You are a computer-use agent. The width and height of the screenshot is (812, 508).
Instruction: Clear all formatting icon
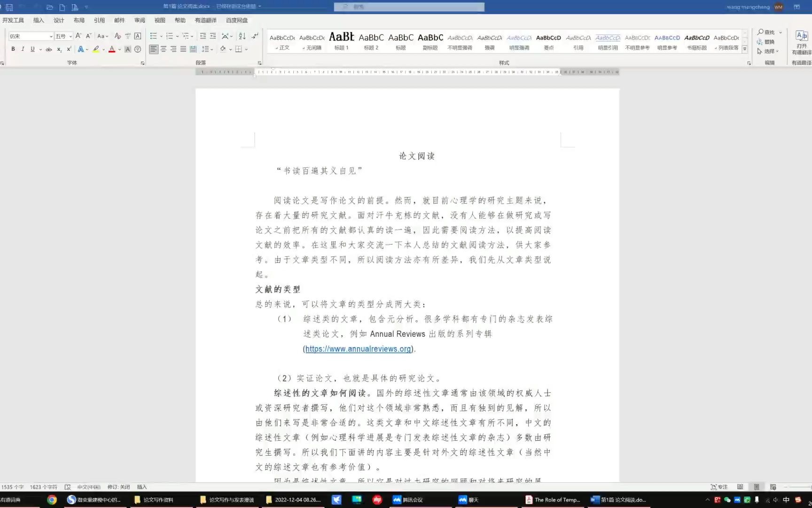[117, 36]
